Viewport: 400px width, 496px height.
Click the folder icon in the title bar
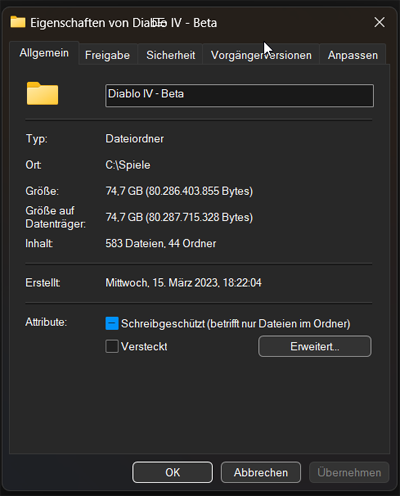(18, 22)
